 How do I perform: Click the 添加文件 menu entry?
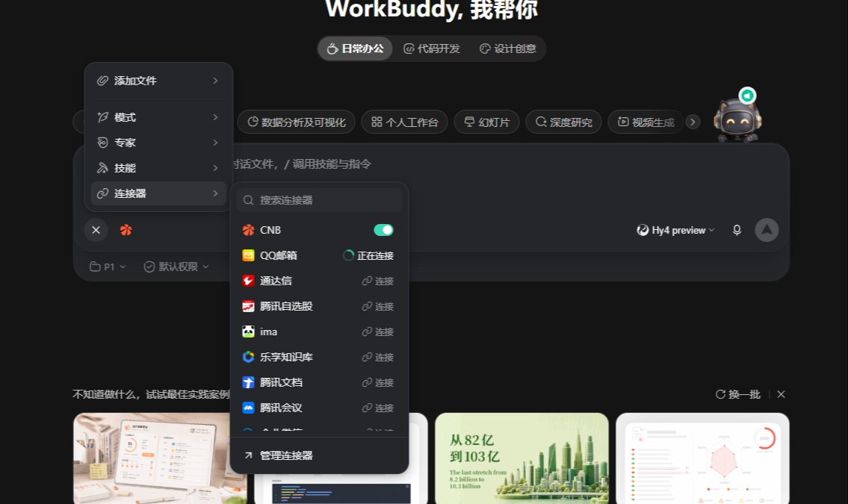click(158, 81)
